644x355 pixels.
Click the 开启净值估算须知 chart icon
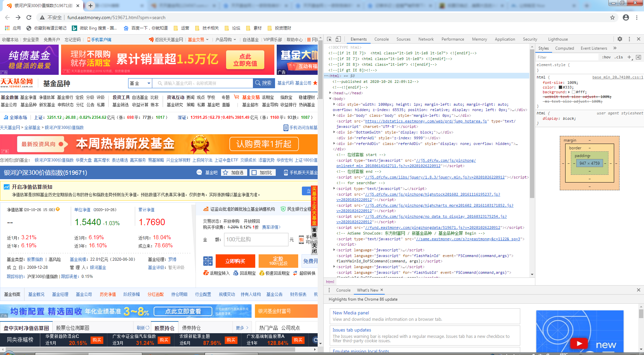coord(7,187)
